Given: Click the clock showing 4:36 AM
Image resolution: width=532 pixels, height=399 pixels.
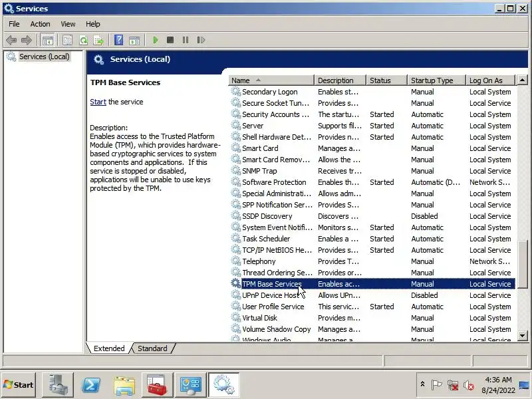Looking at the screenshot, I should (x=498, y=380).
